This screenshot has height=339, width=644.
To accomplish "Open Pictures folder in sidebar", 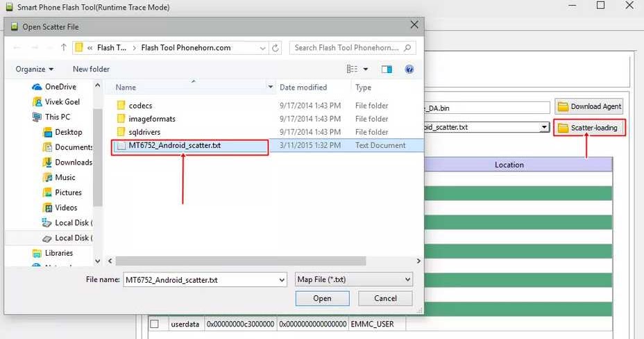I will pos(68,192).
